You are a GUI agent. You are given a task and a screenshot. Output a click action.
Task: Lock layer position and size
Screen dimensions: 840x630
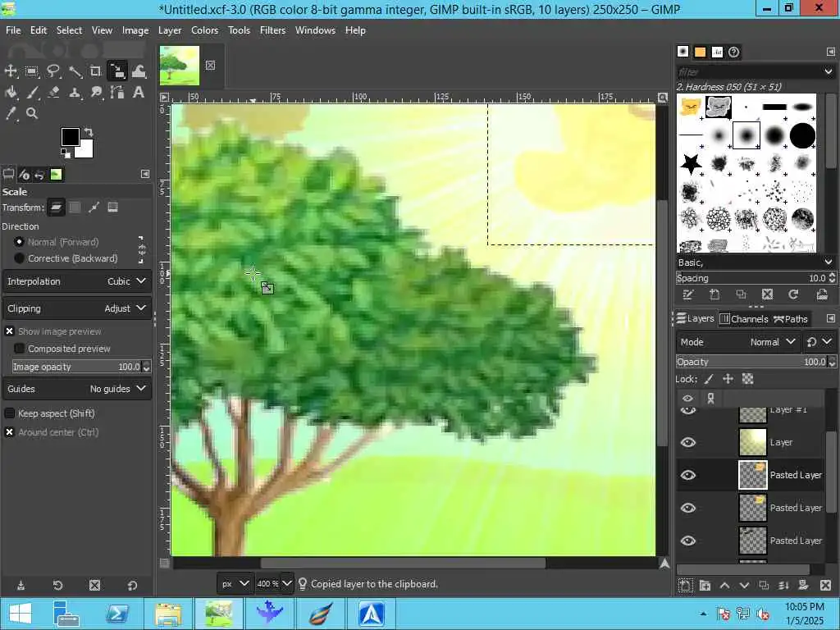tap(728, 379)
